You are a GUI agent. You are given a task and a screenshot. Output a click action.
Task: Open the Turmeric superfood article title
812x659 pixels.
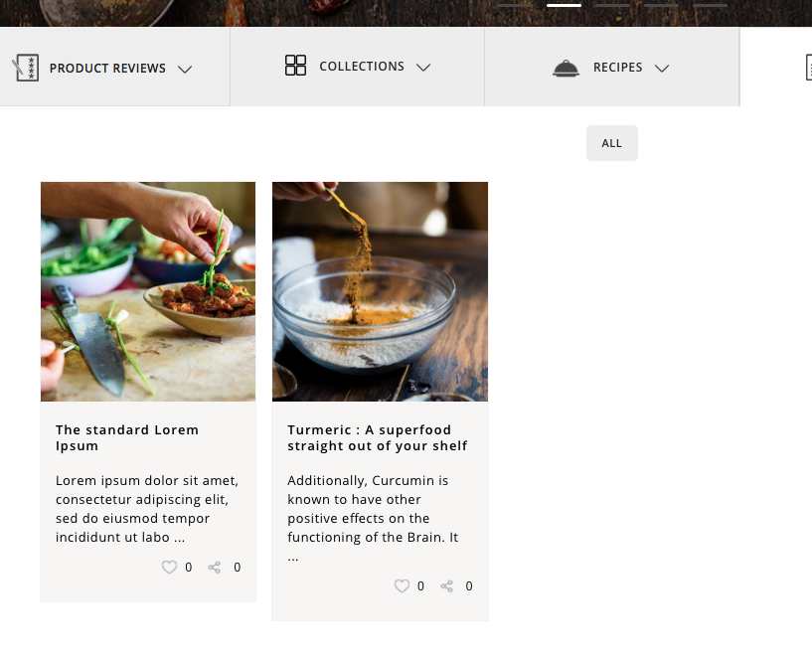378,438
